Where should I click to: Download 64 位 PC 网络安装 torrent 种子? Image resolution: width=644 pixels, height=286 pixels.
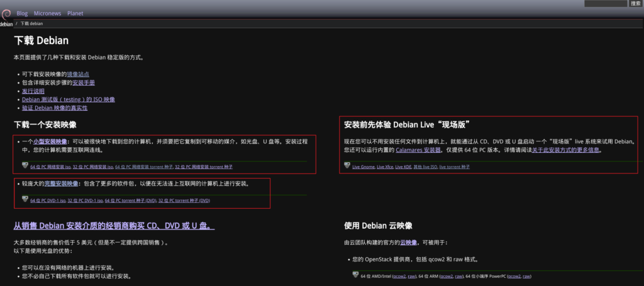click(x=144, y=167)
